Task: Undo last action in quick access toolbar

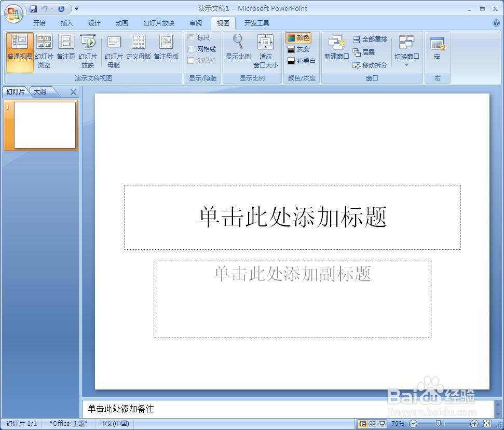Action: coord(45,9)
